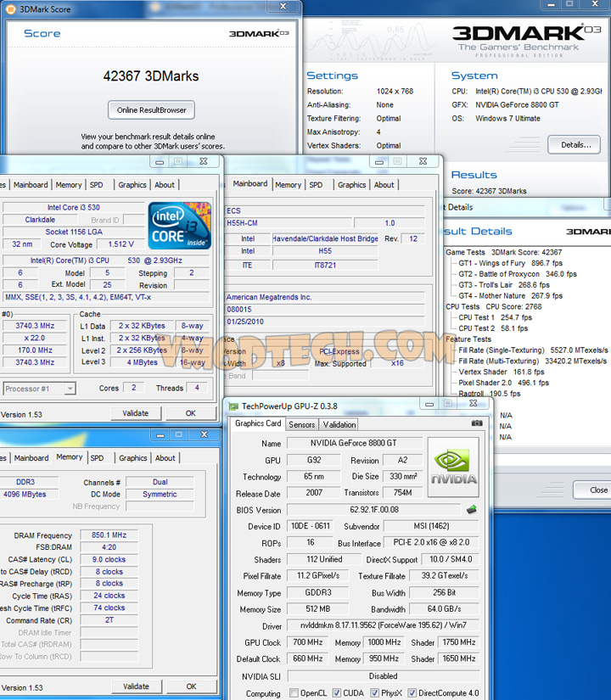This screenshot has width=611, height=700.
Task: Click the Cores count field showing 2
Action: click(133, 388)
